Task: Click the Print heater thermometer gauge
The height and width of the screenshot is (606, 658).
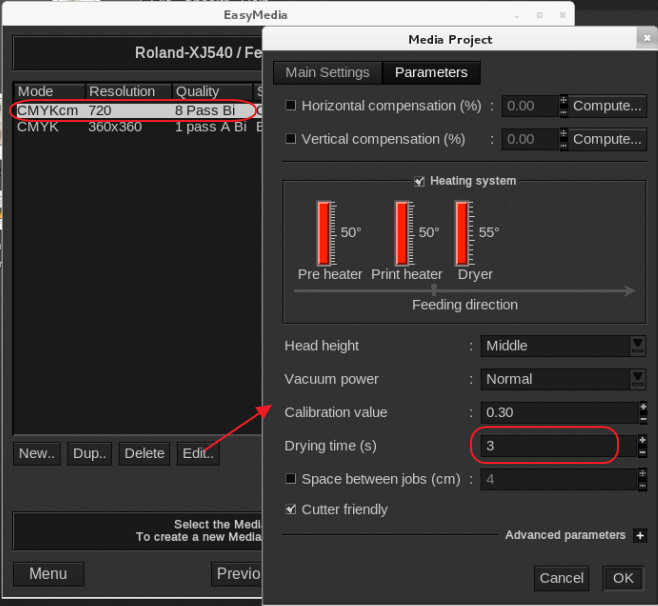Action: coord(402,233)
